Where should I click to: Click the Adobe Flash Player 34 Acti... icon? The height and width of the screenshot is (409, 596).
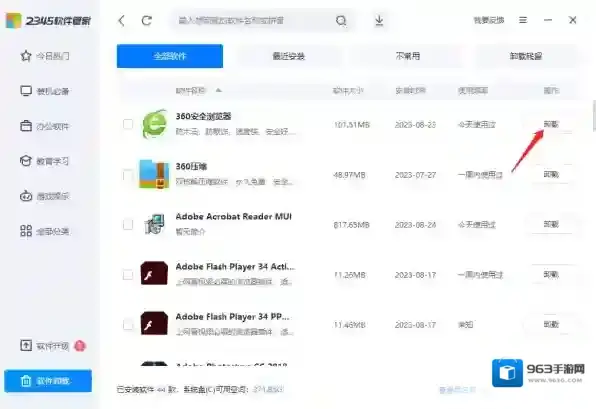[x=154, y=273]
